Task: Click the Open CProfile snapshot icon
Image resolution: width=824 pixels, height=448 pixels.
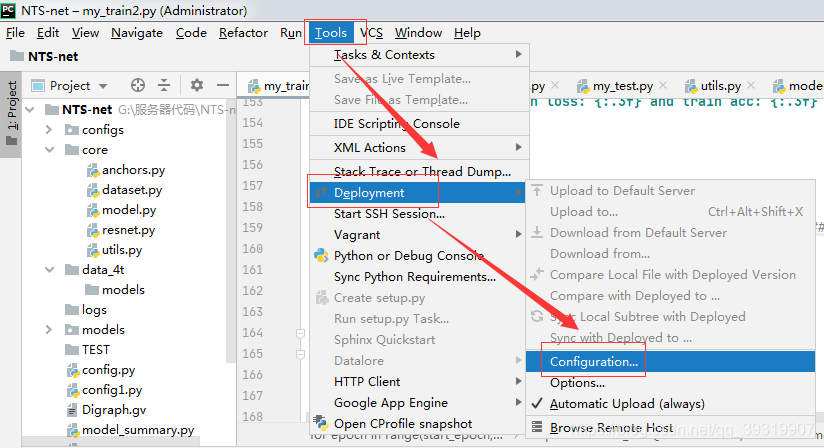Action: [321, 424]
